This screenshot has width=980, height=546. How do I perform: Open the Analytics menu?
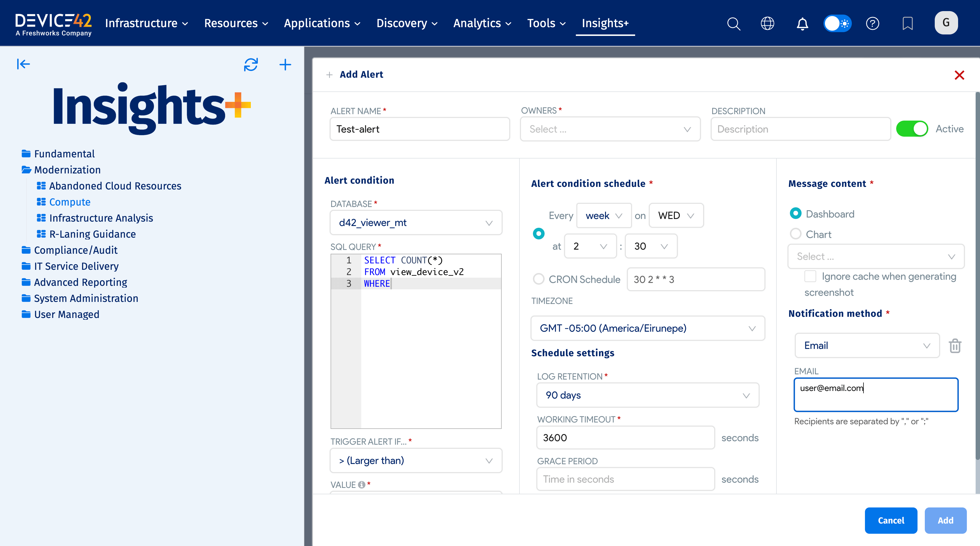482,23
